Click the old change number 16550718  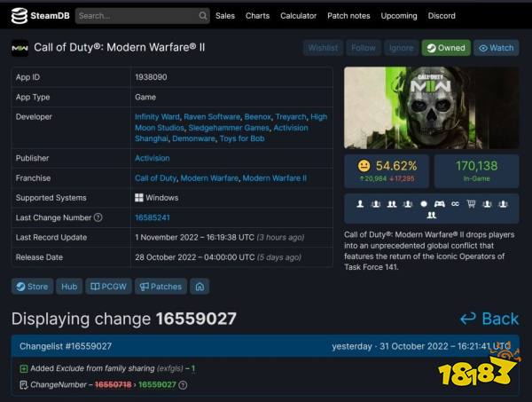pyautogui.click(x=113, y=384)
